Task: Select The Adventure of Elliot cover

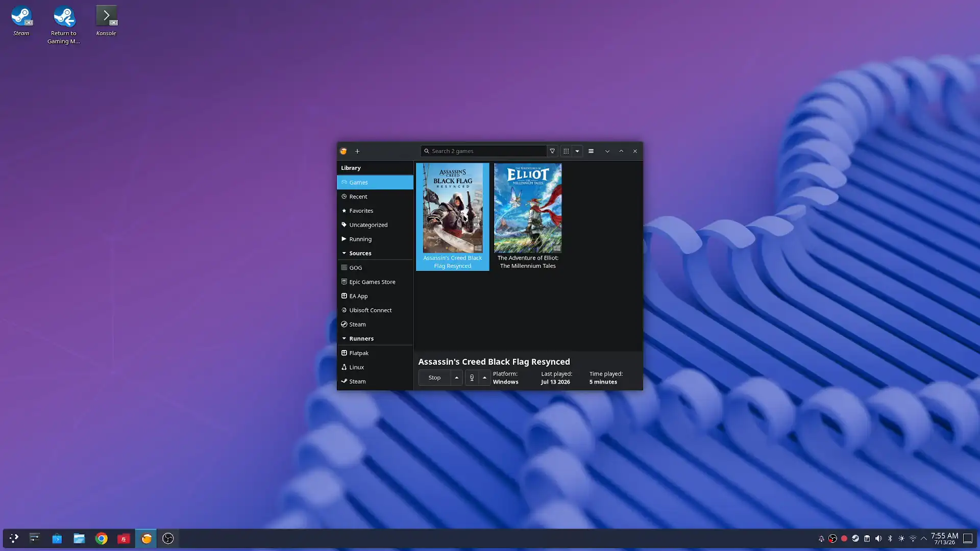Action: tap(528, 208)
